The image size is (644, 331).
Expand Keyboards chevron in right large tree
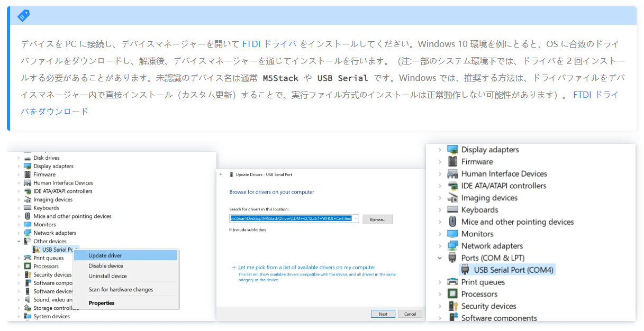pyautogui.click(x=439, y=210)
